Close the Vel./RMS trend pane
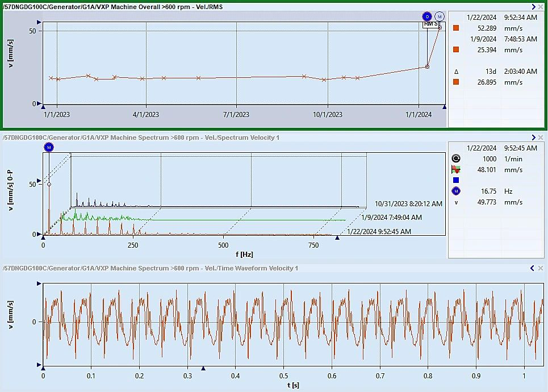548x392 pixels. 541,7
